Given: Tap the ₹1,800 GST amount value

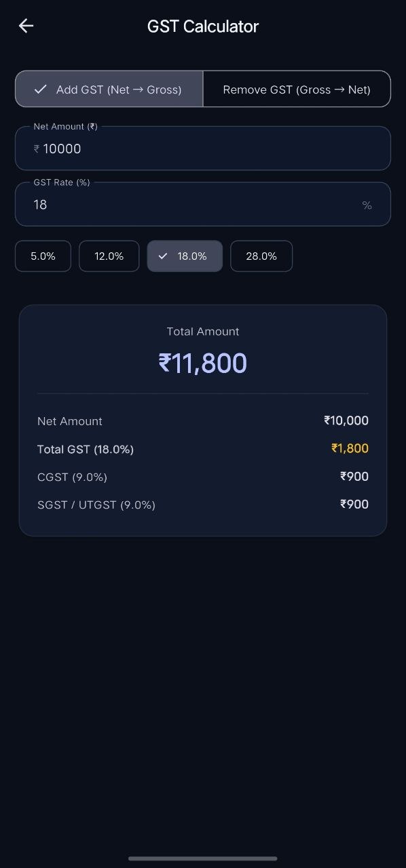Looking at the screenshot, I should click(350, 448).
